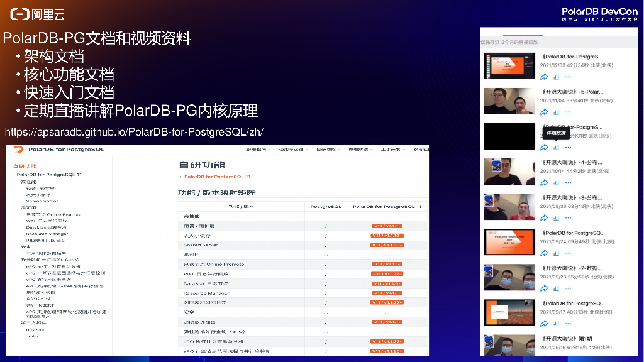This screenshot has height=362, width=644.
Task: Expand 部署指南 dropdown in docs navbar
Action: click(x=258, y=150)
